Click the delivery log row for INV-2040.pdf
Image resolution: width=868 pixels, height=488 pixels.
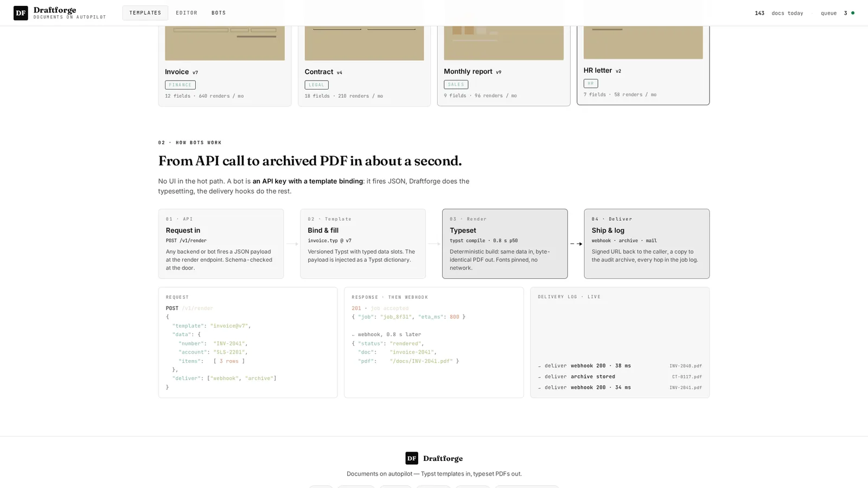620,365
